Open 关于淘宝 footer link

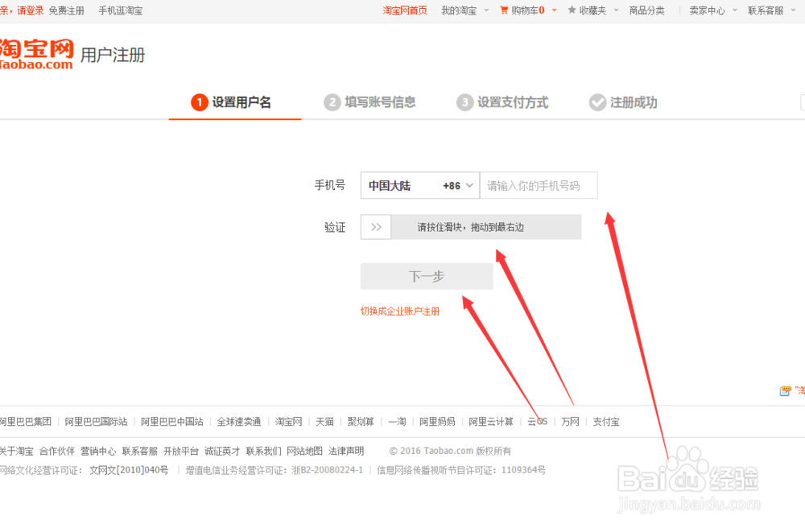click(16, 451)
